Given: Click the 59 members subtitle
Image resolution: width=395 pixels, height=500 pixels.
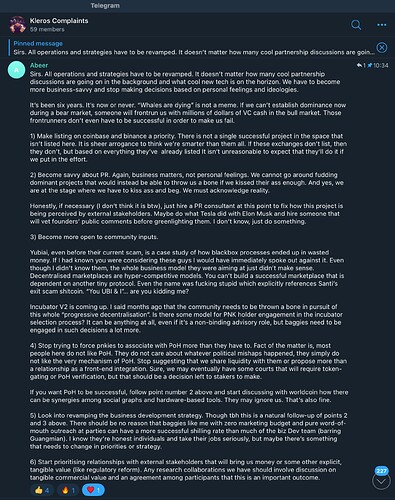Looking at the screenshot, I should coord(47,29).
